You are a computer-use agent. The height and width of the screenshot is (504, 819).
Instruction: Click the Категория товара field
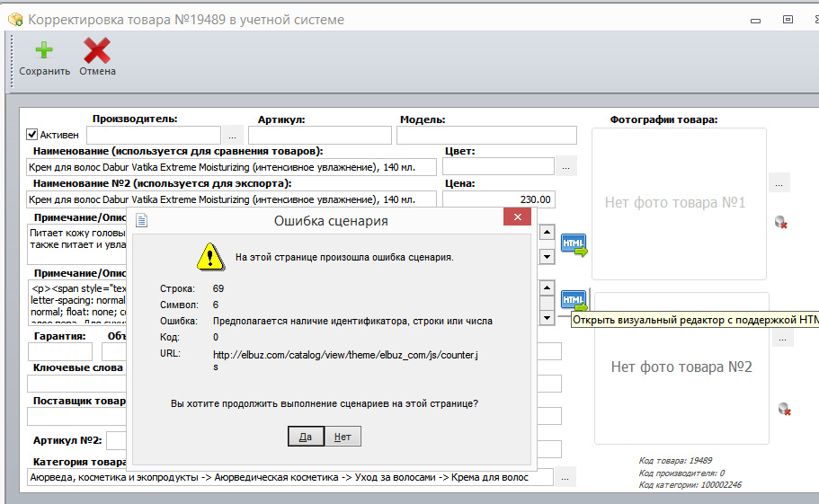coord(289,477)
